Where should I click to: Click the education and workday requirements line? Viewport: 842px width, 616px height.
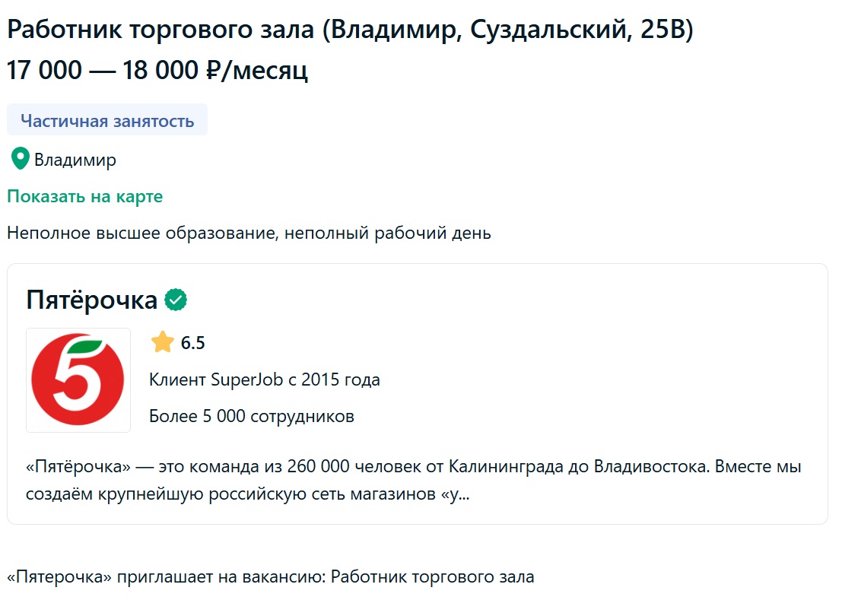pyautogui.click(x=249, y=233)
